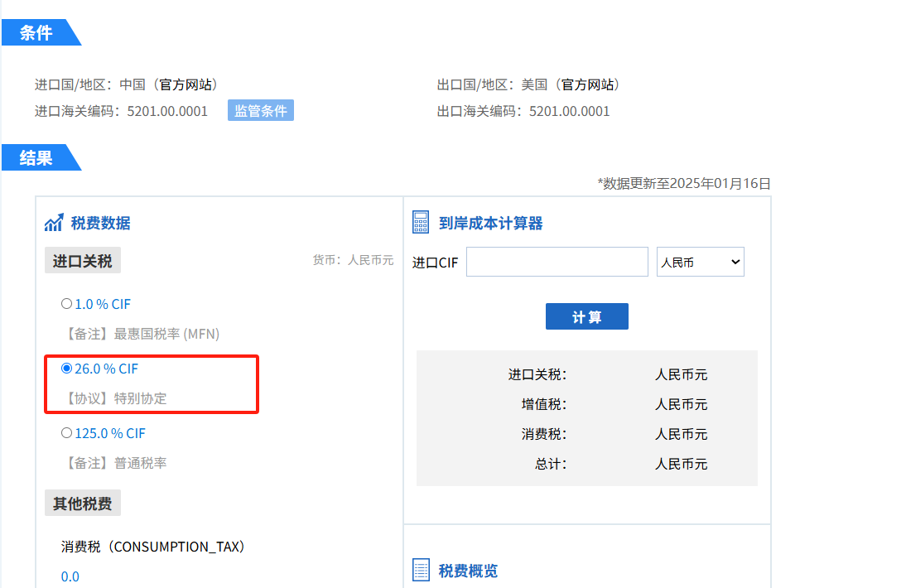The height and width of the screenshot is (588, 906).
Task: Click the 监管条件 button
Action: click(260, 111)
